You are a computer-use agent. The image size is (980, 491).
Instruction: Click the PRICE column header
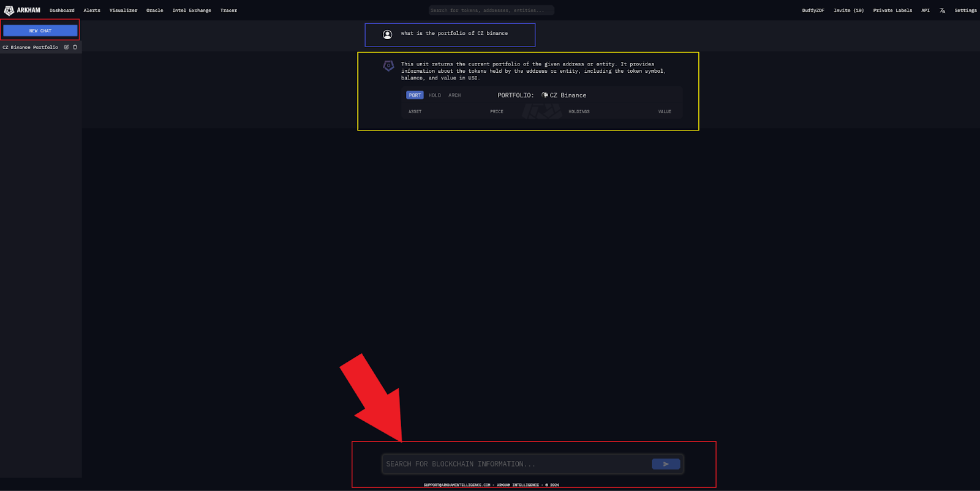pos(497,111)
